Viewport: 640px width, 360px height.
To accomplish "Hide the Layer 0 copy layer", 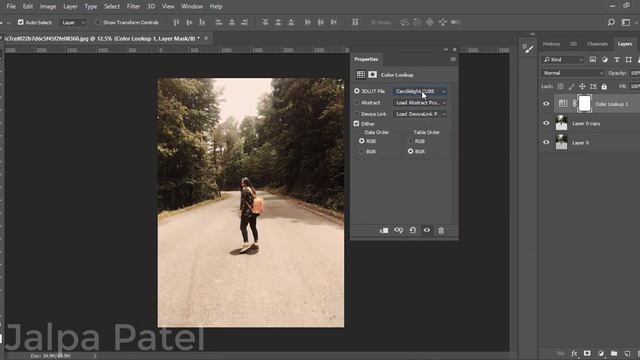I will click(x=546, y=123).
